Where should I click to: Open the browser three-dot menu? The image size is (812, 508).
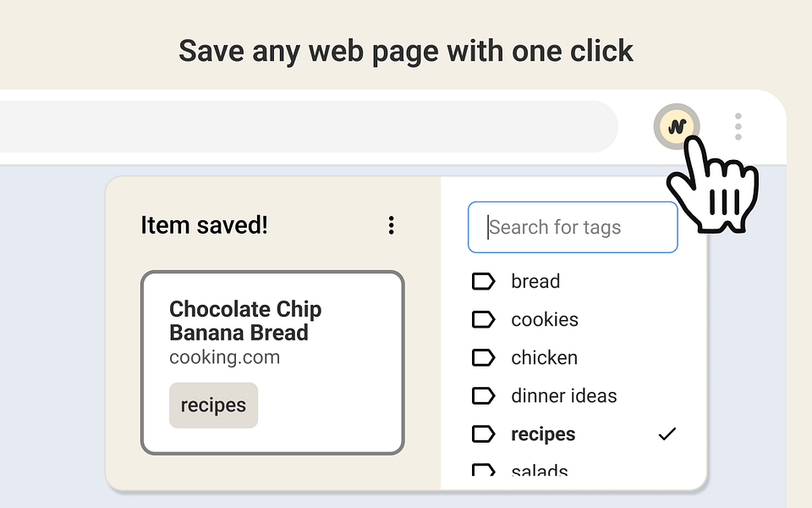pyautogui.click(x=738, y=127)
